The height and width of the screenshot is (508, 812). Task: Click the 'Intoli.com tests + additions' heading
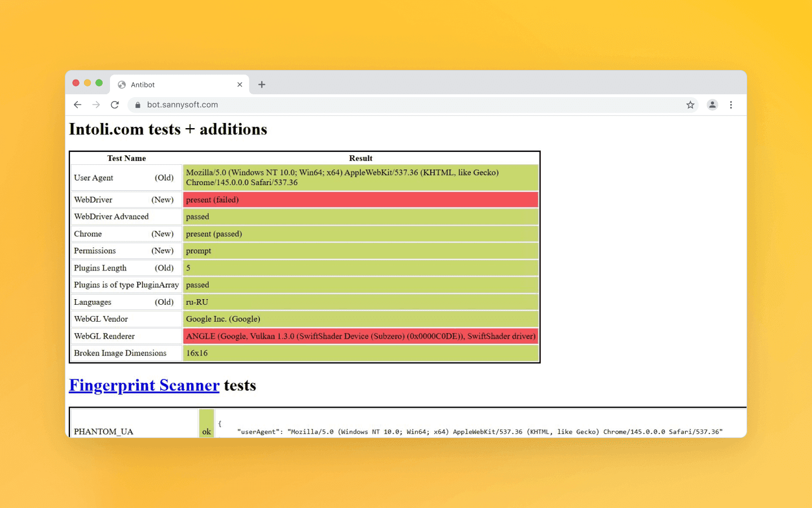(x=168, y=129)
